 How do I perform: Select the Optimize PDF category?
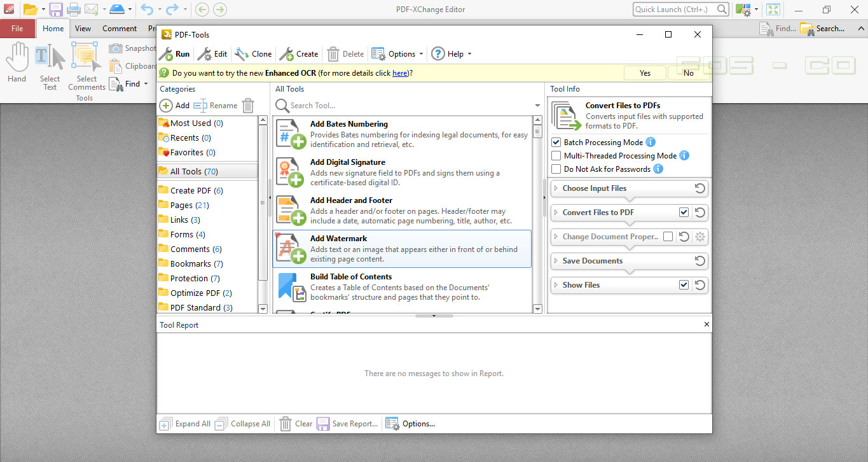pyautogui.click(x=207, y=293)
